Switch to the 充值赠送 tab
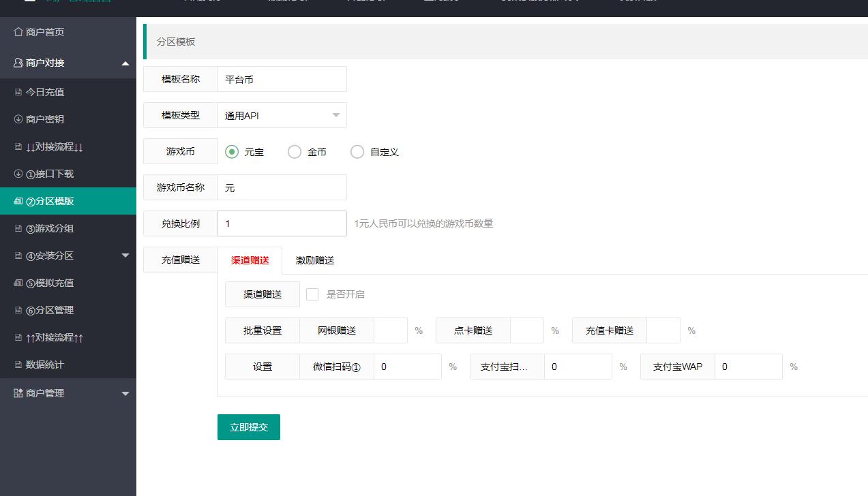This screenshot has height=496, width=868. (181, 260)
